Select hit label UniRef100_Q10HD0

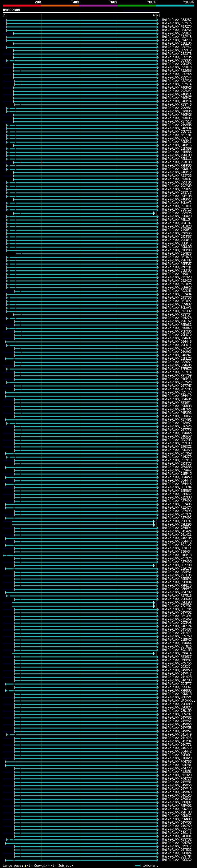coord(177,111)
